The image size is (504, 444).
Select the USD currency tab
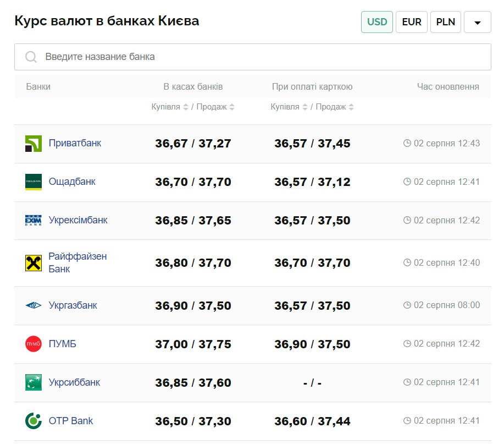tap(377, 22)
